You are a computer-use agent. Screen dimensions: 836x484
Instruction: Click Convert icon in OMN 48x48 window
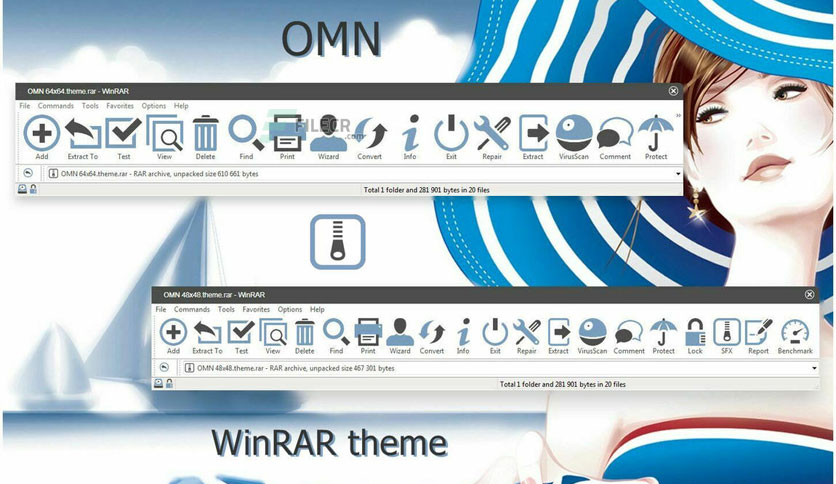432,333
